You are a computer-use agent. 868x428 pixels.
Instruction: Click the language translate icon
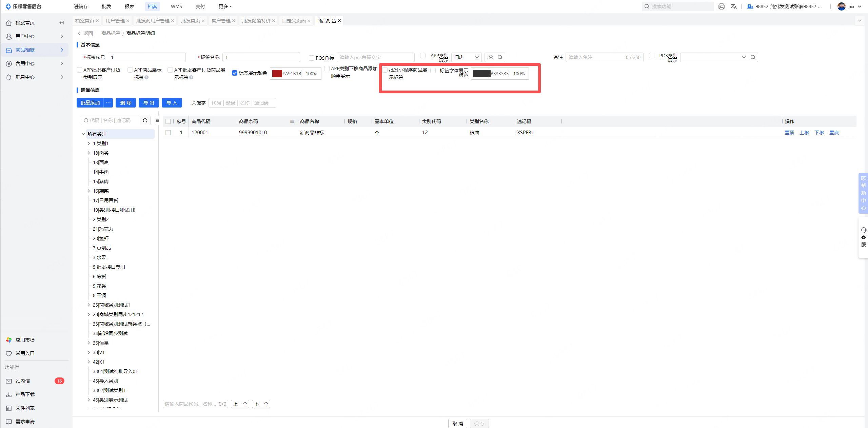(x=733, y=6)
